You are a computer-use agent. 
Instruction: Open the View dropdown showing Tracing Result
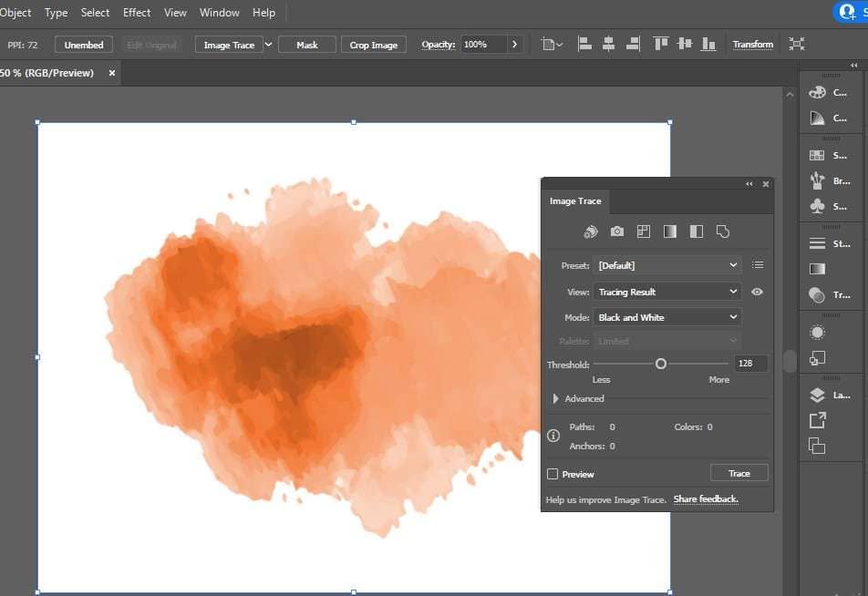point(667,292)
